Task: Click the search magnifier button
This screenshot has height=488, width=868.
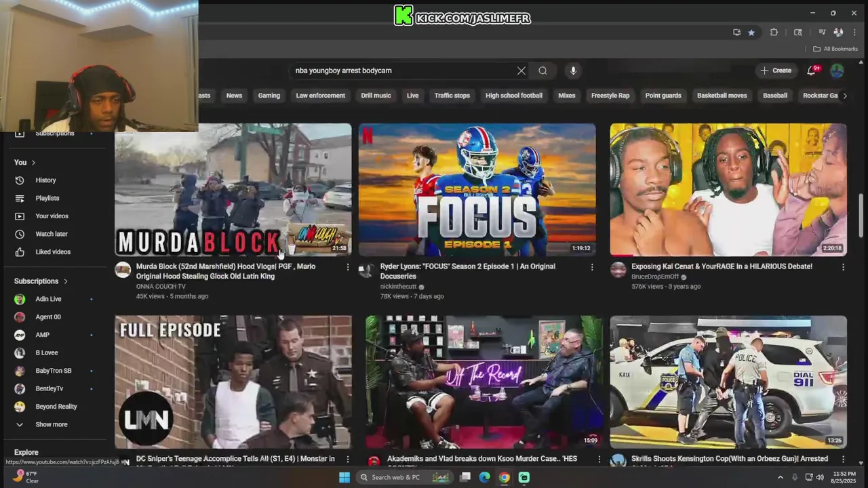Action: click(542, 70)
